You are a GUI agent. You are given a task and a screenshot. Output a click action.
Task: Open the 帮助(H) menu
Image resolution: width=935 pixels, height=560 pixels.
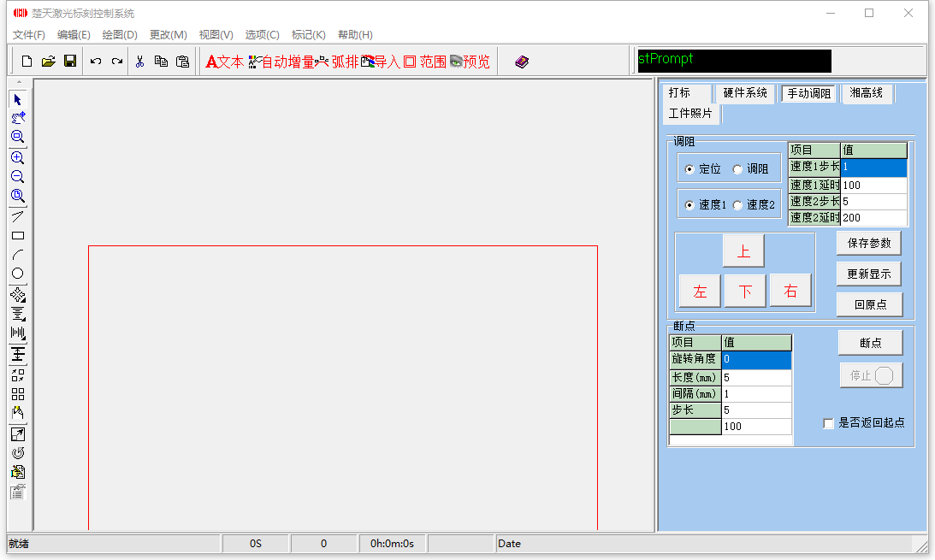click(x=355, y=34)
